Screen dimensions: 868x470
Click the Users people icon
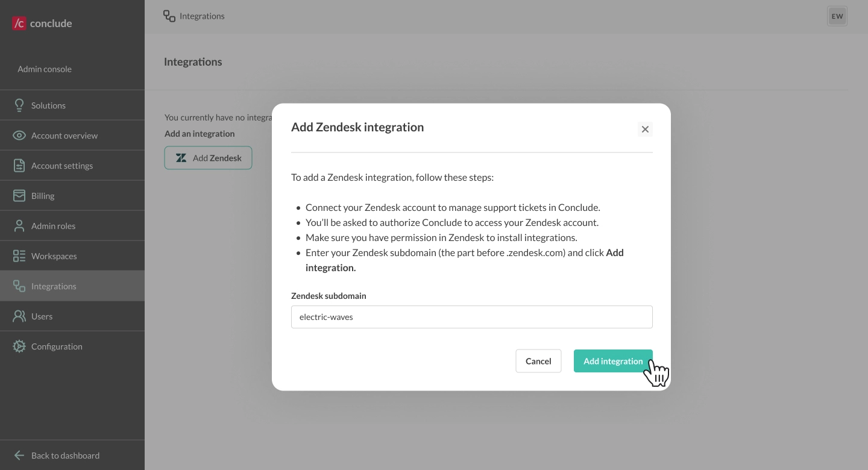[x=19, y=316]
